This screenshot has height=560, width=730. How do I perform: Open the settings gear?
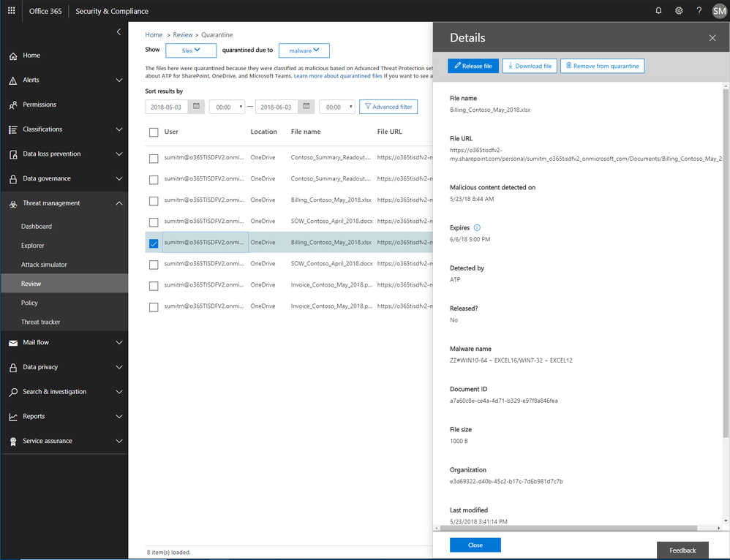(x=679, y=10)
